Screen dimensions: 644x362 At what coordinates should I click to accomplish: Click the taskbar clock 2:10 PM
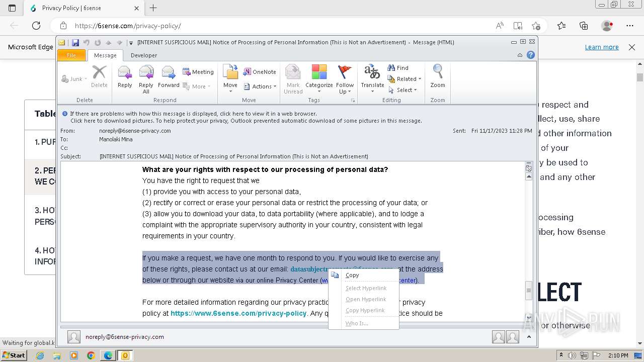[x=618, y=355]
